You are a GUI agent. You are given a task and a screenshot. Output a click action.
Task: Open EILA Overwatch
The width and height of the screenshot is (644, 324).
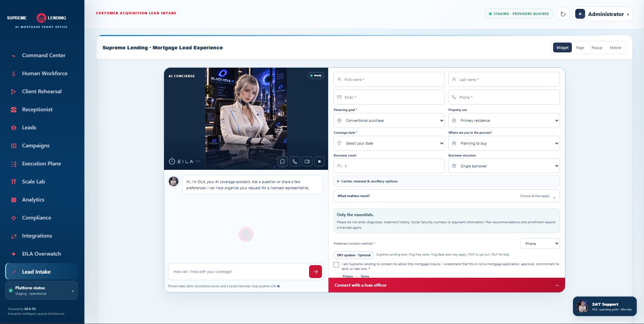tap(42, 254)
